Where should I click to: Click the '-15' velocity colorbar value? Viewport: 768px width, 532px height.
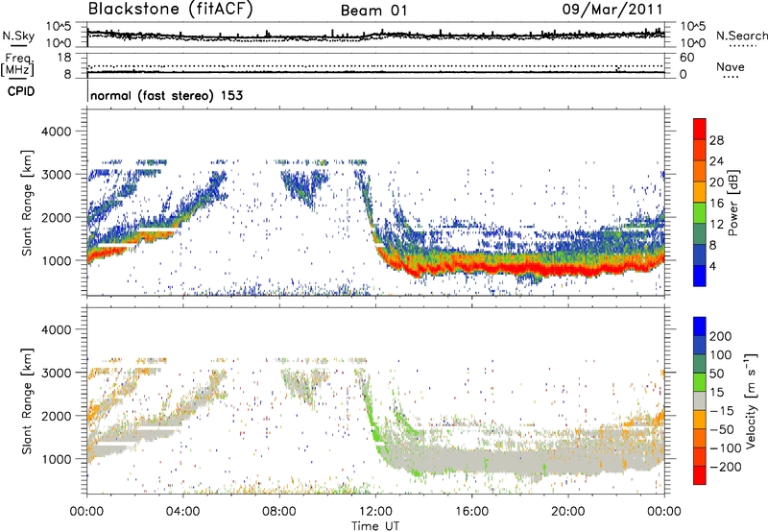pyautogui.click(x=722, y=410)
